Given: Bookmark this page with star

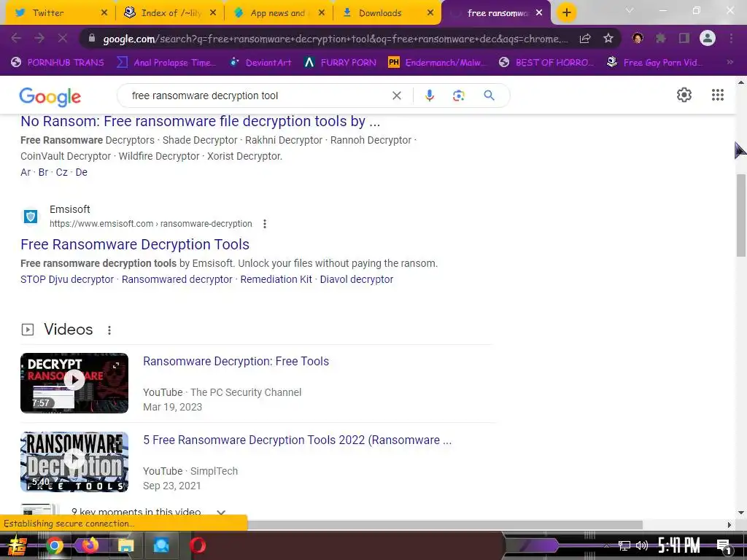Looking at the screenshot, I should (608, 39).
